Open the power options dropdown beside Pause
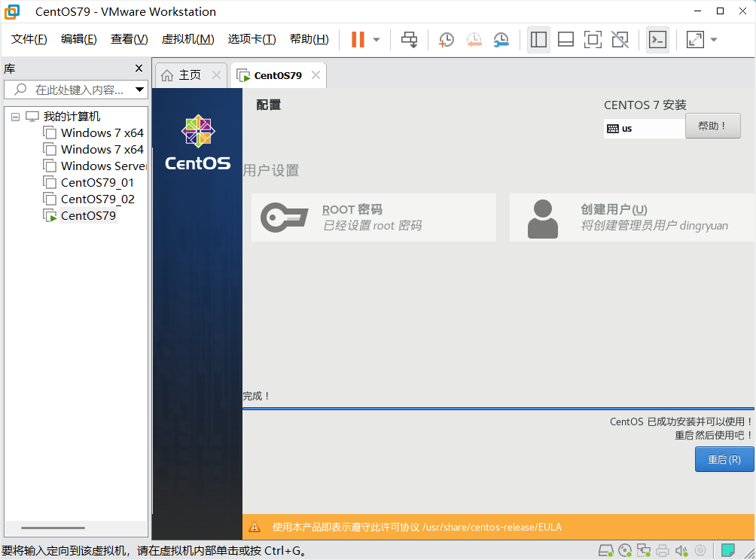This screenshot has width=756, height=560. coord(376,40)
